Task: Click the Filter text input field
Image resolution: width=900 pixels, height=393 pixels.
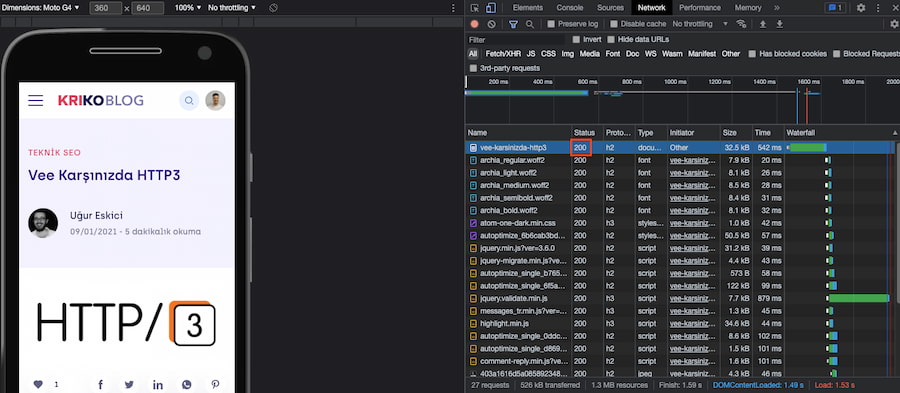Action: (516, 40)
